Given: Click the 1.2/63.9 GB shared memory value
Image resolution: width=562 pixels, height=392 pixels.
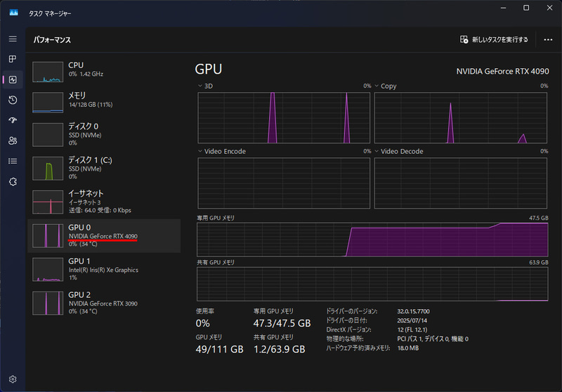Looking at the screenshot, I should click(x=279, y=349).
